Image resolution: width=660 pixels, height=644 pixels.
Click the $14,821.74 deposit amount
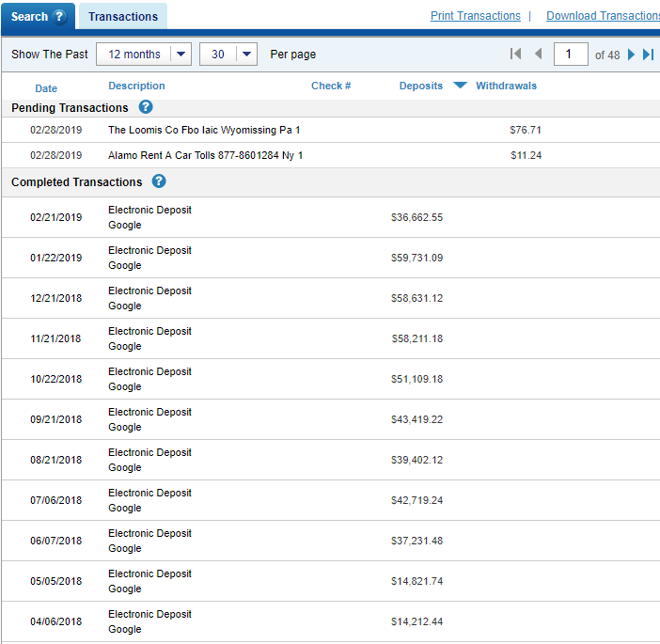click(417, 581)
